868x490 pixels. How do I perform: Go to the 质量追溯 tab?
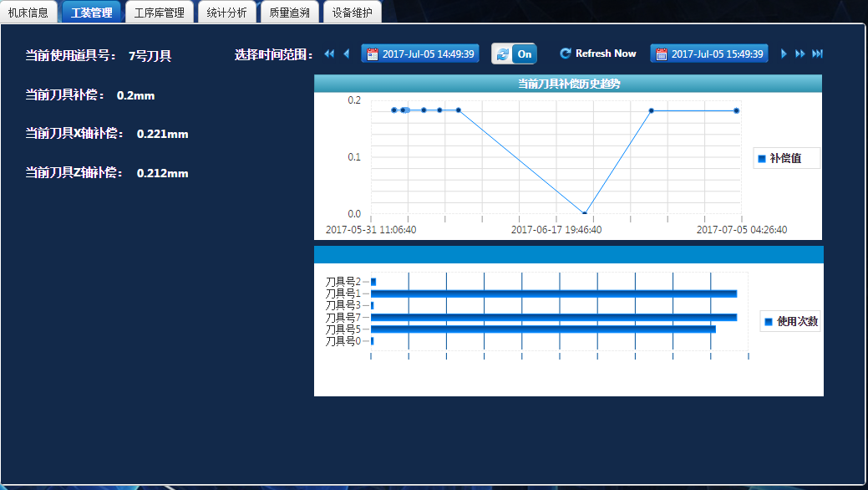[290, 13]
